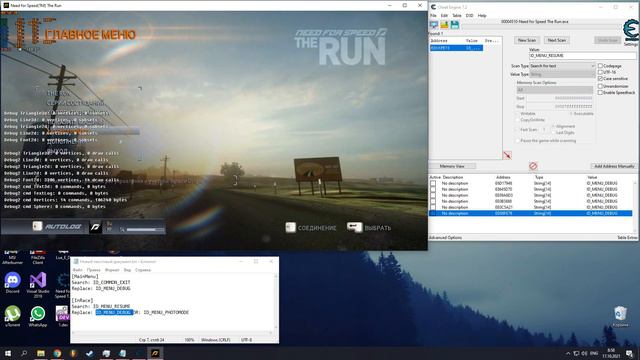Image resolution: width=640 pixels, height=360 pixels.
Task: Click the taskbar search magnifier
Action: point(24,353)
